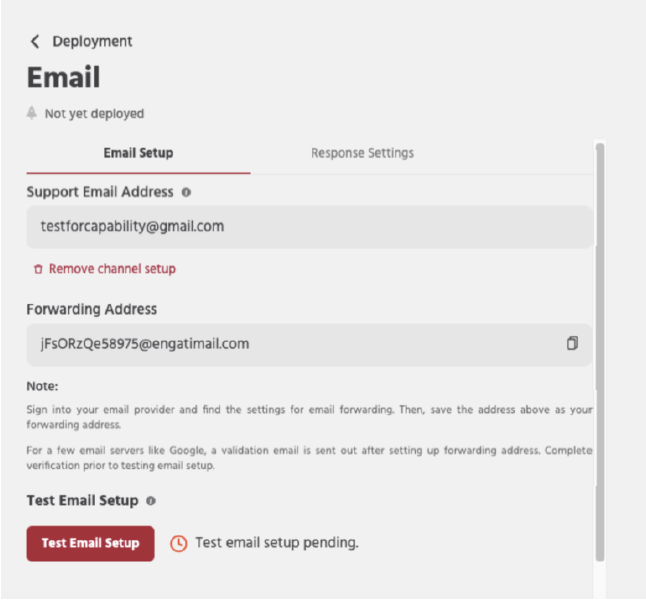The image size is (646, 600).
Task: Click the clock icon for pending status
Action: coord(179,543)
